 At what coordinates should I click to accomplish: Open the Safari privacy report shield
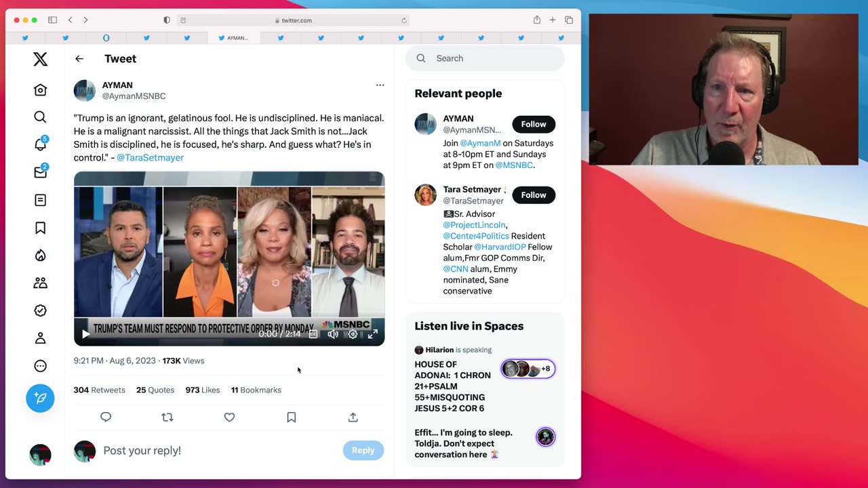167,20
